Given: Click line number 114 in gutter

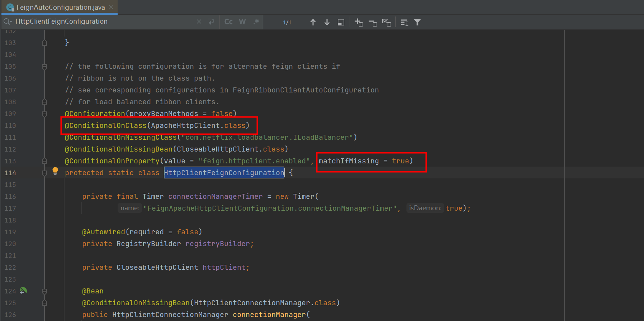Looking at the screenshot, I should click(10, 173).
